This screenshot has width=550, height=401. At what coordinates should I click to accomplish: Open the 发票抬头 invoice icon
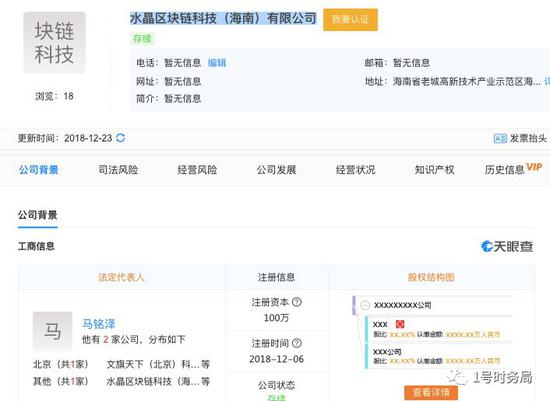coord(500,139)
